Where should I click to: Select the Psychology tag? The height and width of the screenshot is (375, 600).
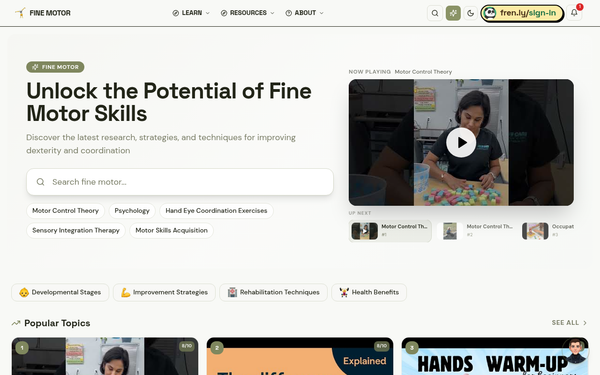point(132,211)
